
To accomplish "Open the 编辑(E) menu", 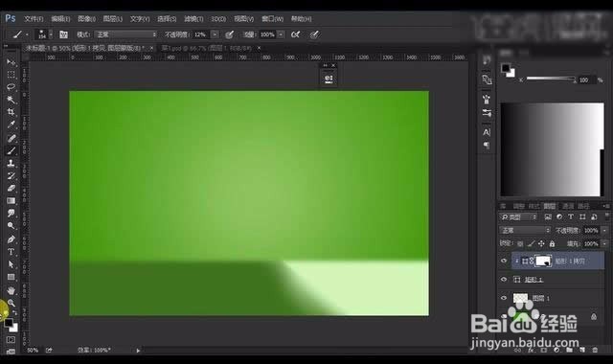I will pyautogui.click(x=60, y=19).
